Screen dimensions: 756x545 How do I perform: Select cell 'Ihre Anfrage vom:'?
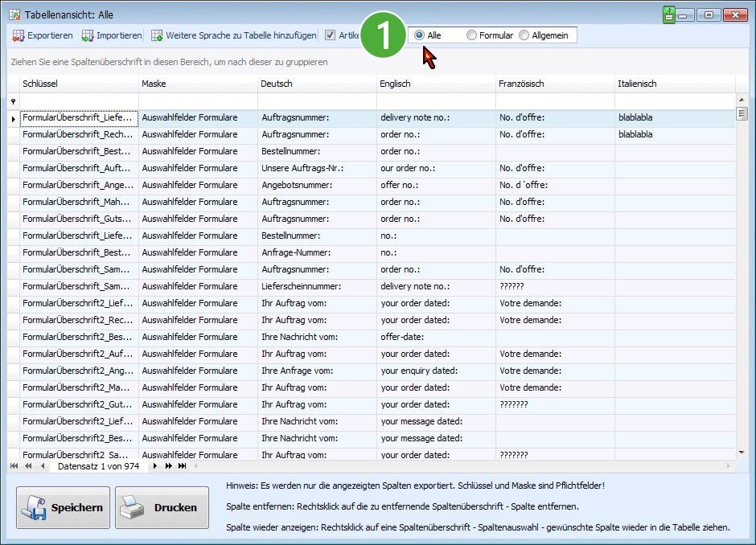click(317, 371)
